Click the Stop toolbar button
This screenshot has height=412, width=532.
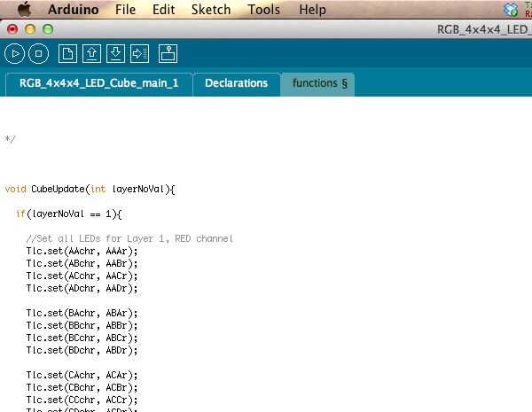[39, 53]
